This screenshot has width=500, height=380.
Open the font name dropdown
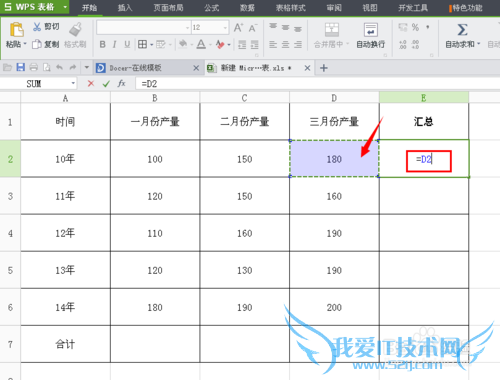coord(187,27)
